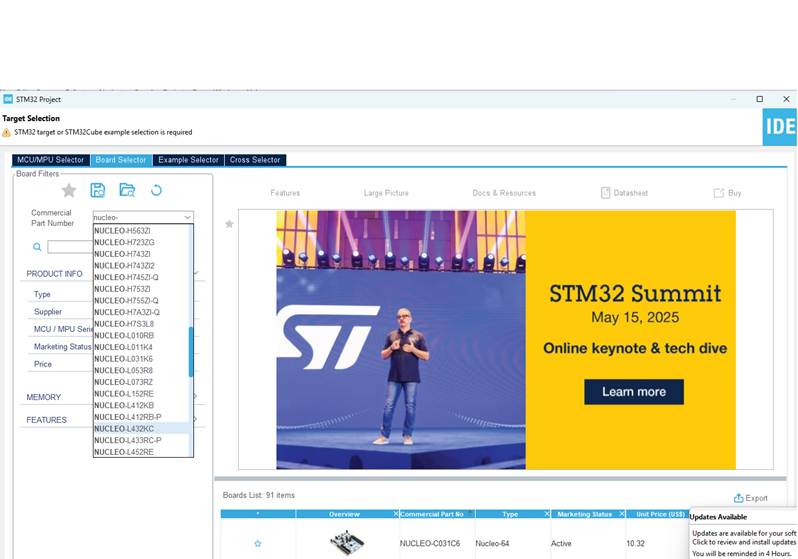Remove the Overview column via its X
The width and height of the screenshot is (798, 559).
pyautogui.click(x=395, y=514)
